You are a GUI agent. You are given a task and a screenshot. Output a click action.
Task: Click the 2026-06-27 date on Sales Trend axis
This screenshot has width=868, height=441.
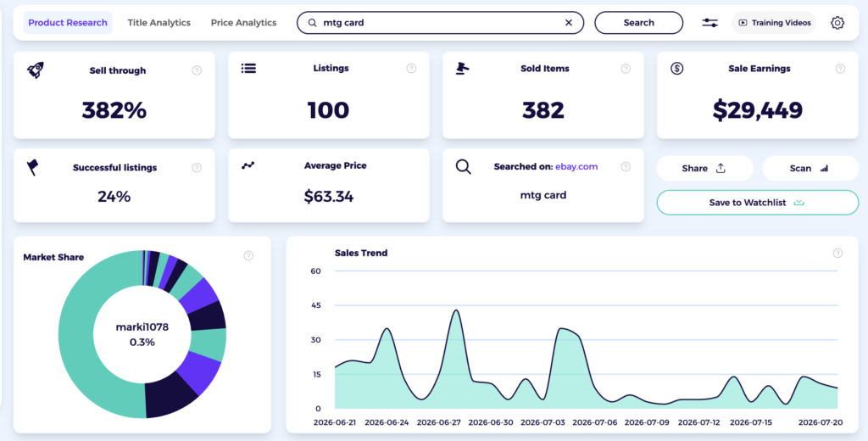point(439,422)
